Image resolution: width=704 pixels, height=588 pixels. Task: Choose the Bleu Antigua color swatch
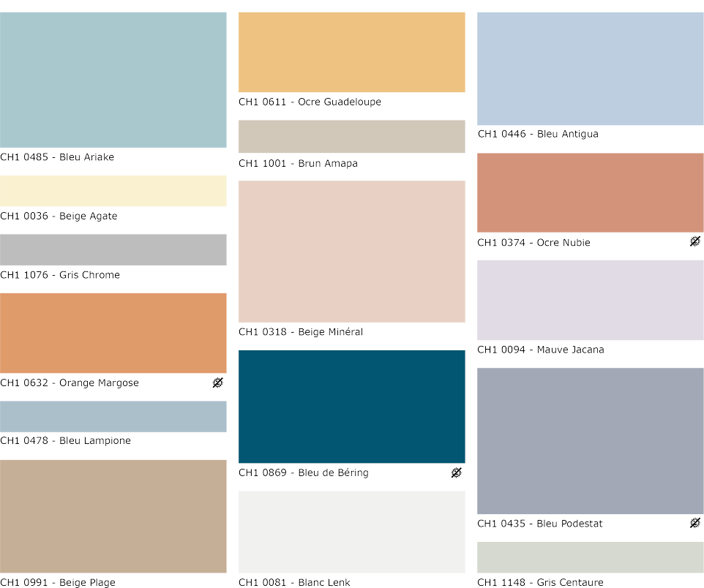[591, 69]
